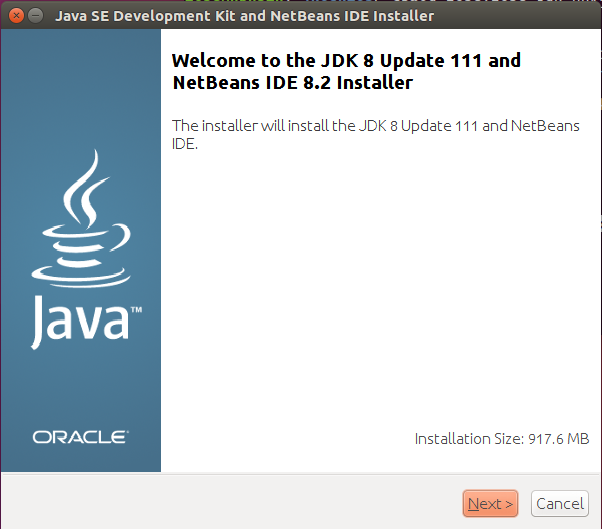
Task: Minimize the installer window
Action: point(36,16)
